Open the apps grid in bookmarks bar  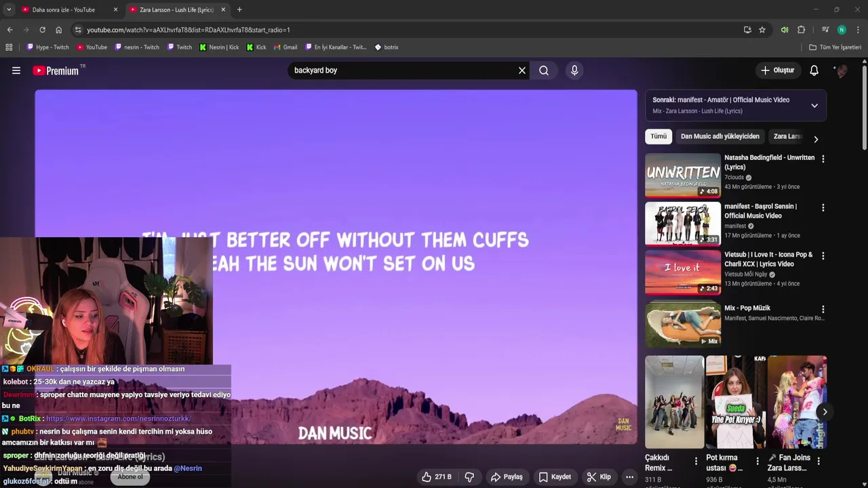pos(9,47)
